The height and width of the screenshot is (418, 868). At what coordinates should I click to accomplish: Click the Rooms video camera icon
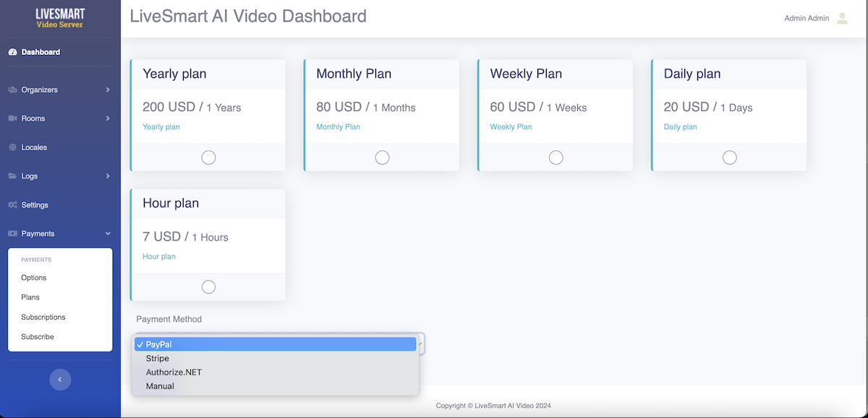point(12,119)
